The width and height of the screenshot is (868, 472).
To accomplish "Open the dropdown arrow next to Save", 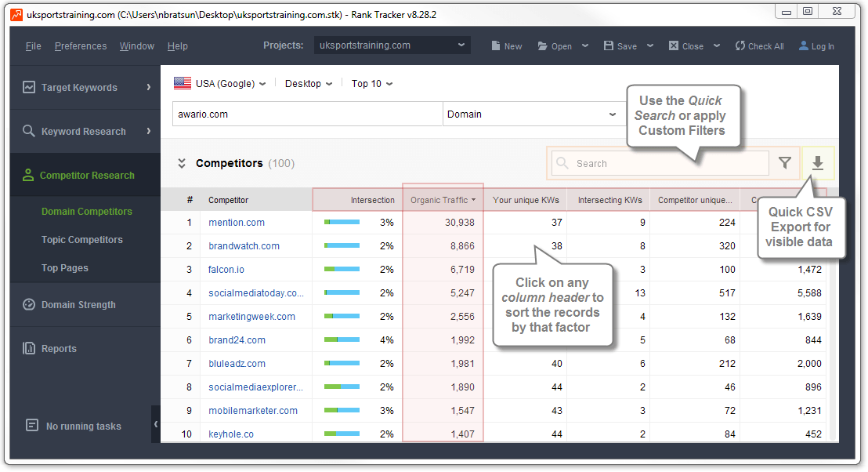I will point(650,46).
